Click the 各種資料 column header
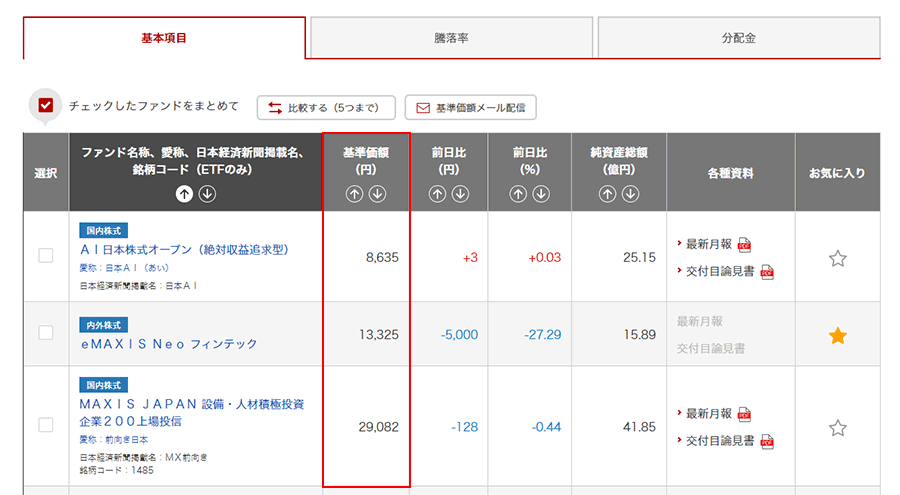Viewport: 900px width, 495px height. [730, 173]
